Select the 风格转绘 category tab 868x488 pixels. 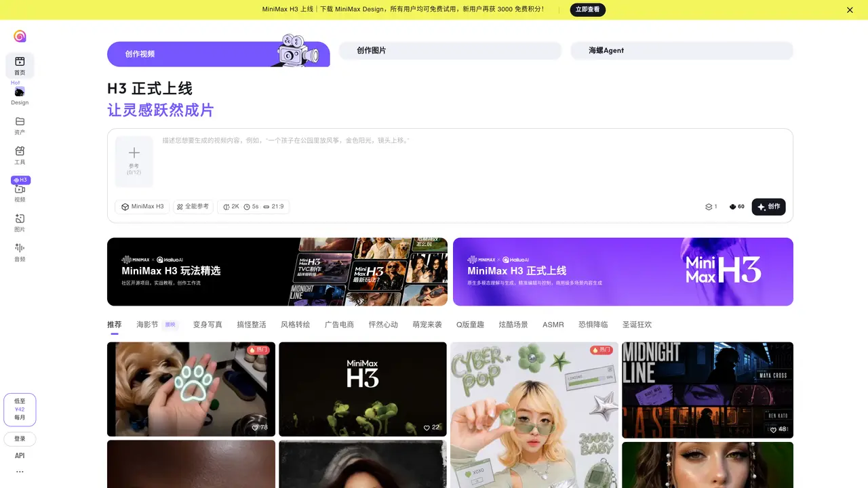[296, 325]
